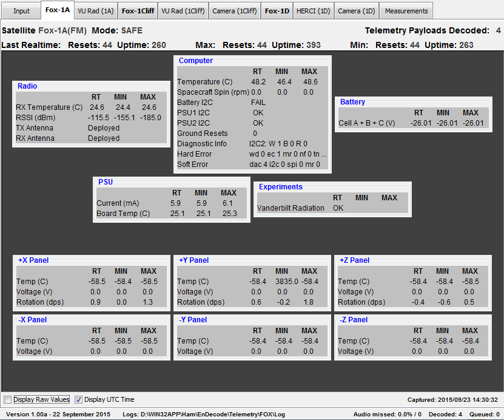504x420 pixels.
Task: Click the Soft Error label
Action: (192, 164)
